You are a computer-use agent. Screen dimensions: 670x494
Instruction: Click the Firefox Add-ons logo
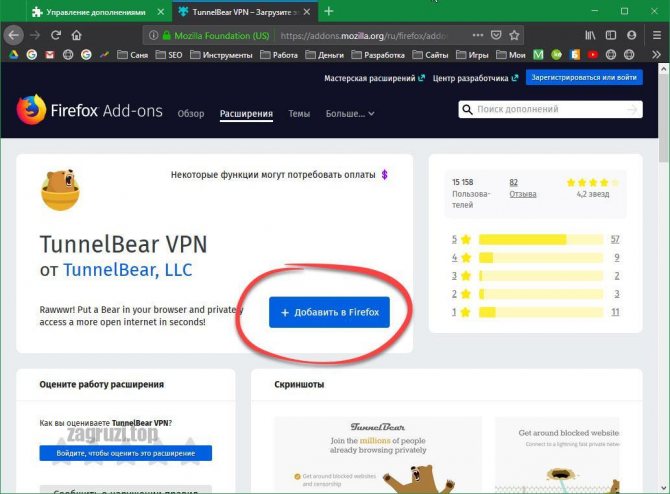click(x=89, y=110)
